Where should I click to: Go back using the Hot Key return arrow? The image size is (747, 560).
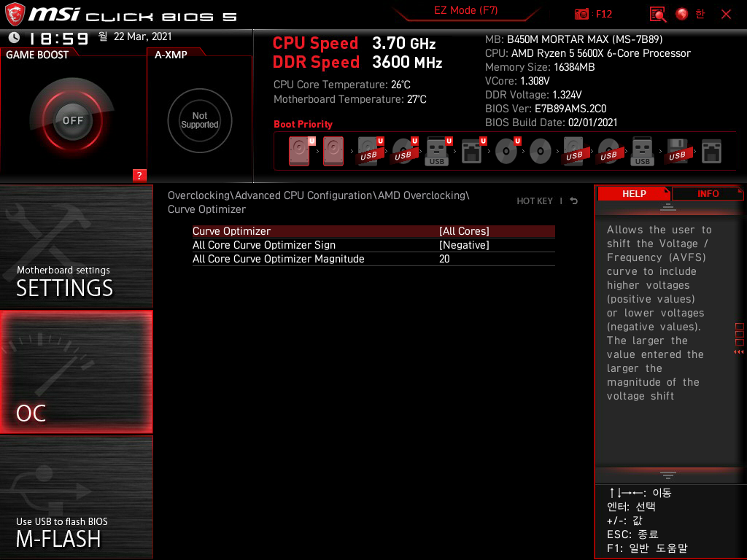[x=574, y=201]
